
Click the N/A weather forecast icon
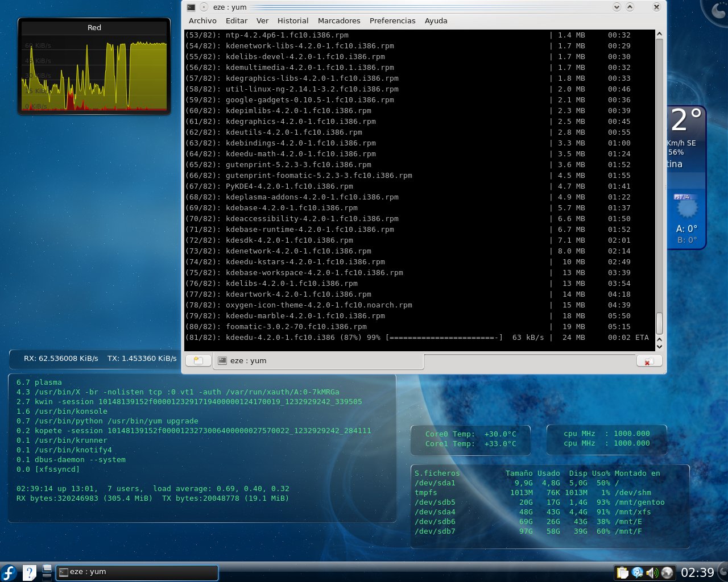click(x=686, y=207)
